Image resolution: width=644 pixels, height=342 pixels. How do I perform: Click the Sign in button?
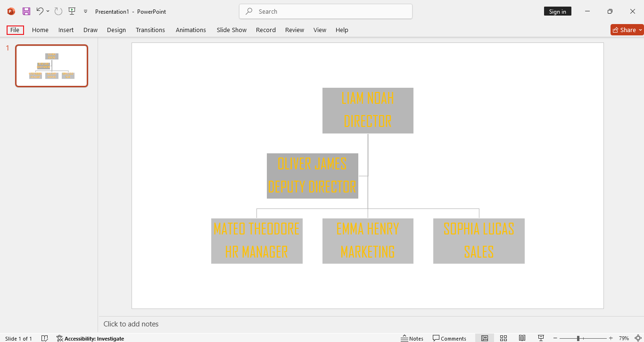(x=557, y=11)
